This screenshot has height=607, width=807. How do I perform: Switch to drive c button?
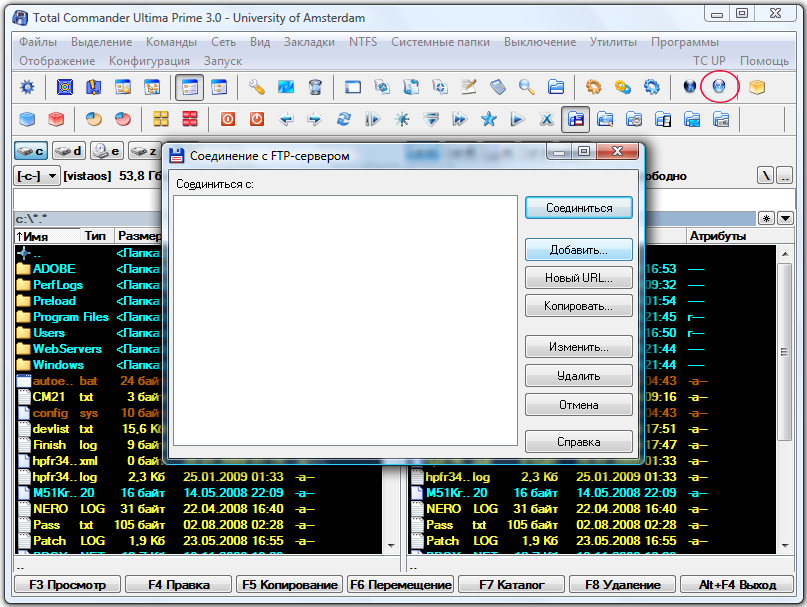31,151
